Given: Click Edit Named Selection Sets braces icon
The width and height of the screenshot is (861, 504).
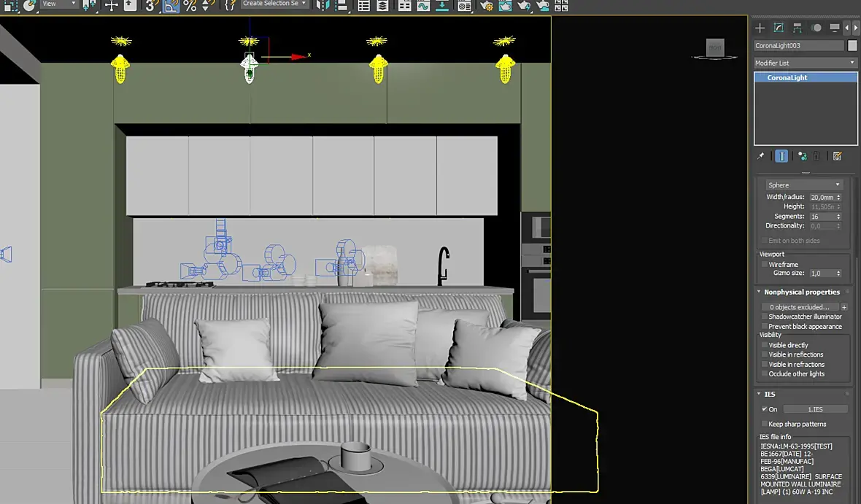Looking at the screenshot, I should pyautogui.click(x=231, y=6).
